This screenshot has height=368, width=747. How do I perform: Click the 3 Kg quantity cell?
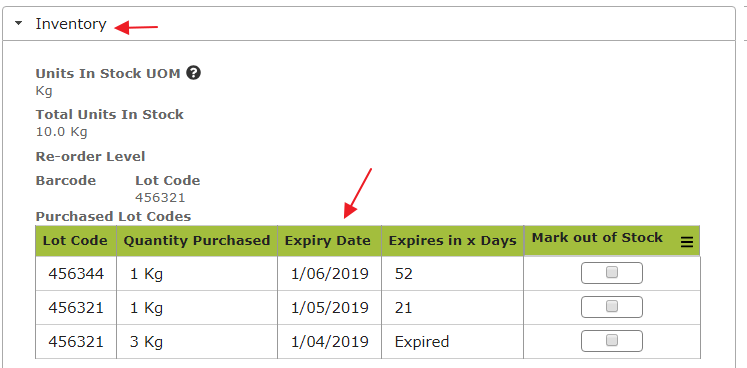(x=197, y=342)
